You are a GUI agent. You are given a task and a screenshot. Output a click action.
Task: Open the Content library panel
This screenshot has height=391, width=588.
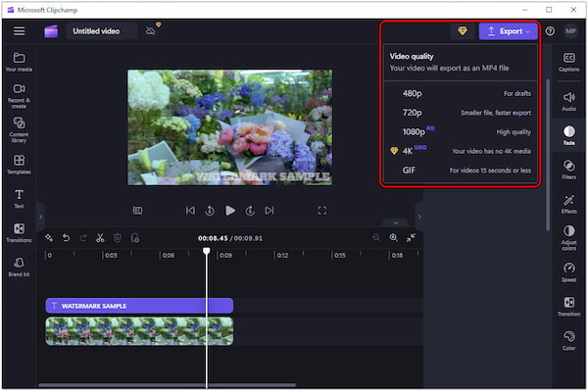tap(19, 130)
